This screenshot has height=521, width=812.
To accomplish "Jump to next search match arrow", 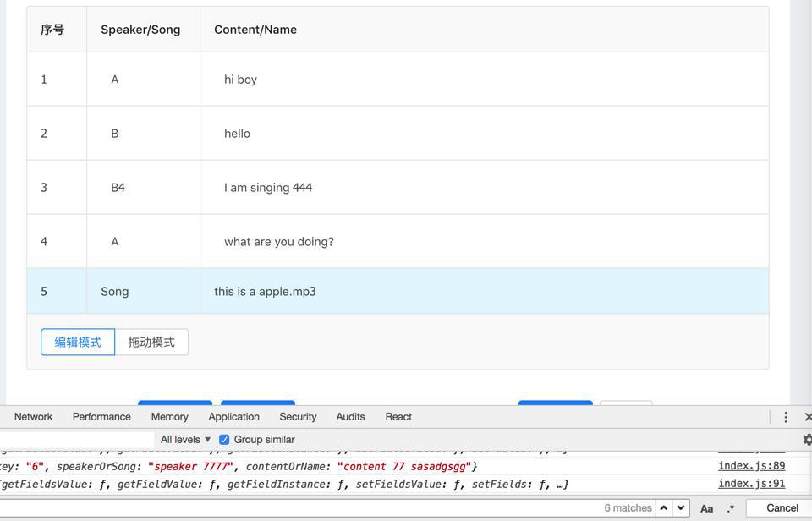I will point(681,508).
